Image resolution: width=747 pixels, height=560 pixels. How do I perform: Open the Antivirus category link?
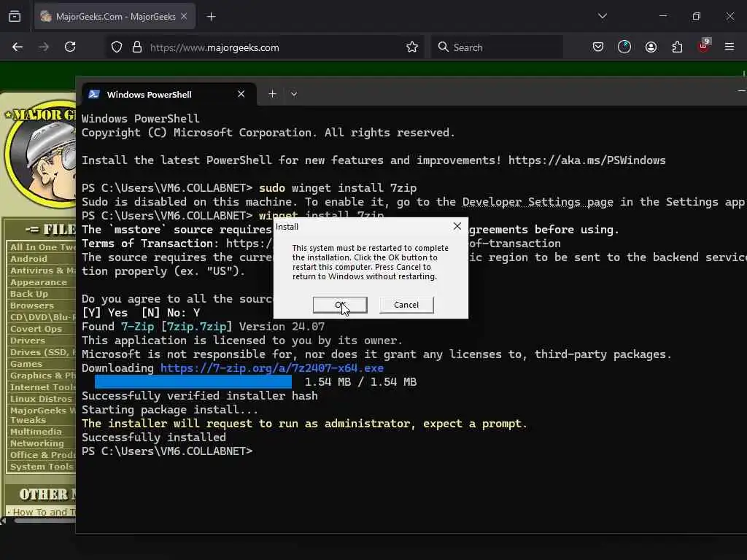click(43, 271)
